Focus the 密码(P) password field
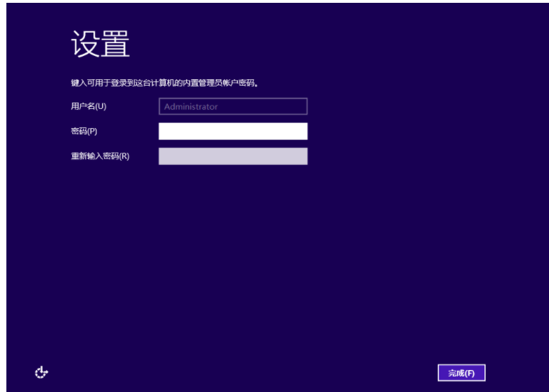Screen dimensions: 549x392 pos(233,131)
